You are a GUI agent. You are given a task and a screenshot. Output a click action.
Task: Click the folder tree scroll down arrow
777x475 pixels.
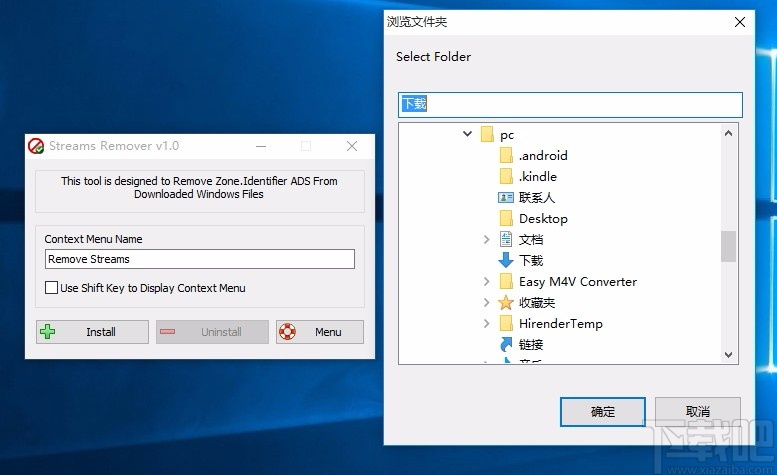tap(728, 355)
